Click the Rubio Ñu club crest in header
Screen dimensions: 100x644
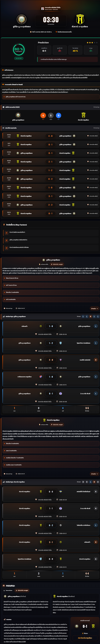pos(22,19)
